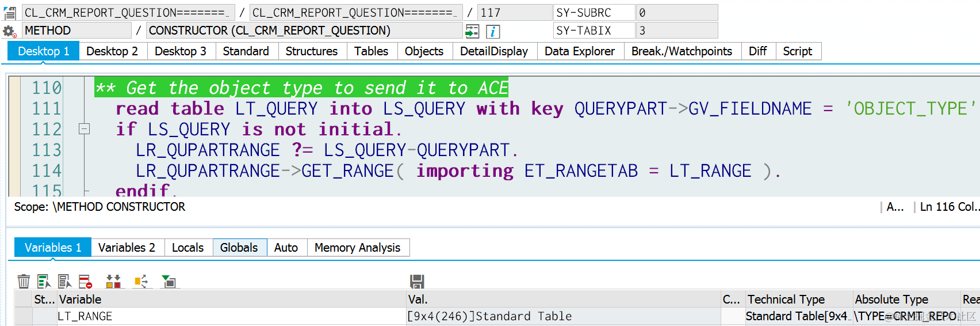Open the Data Explorer tab
The width and height of the screenshot is (980, 326).
[x=580, y=51]
